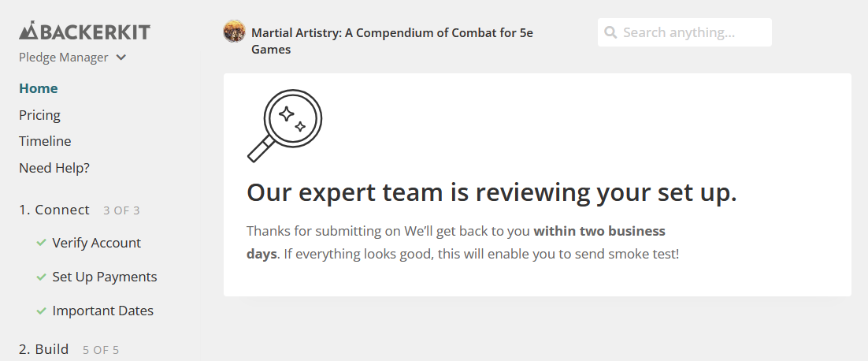Open the Important Dates step
This screenshot has height=361, width=868.
pos(102,311)
